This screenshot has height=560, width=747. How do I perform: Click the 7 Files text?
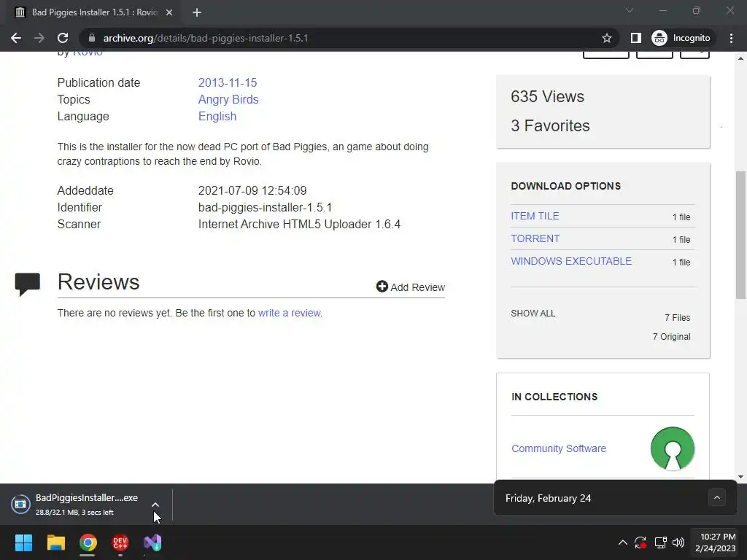tap(678, 318)
